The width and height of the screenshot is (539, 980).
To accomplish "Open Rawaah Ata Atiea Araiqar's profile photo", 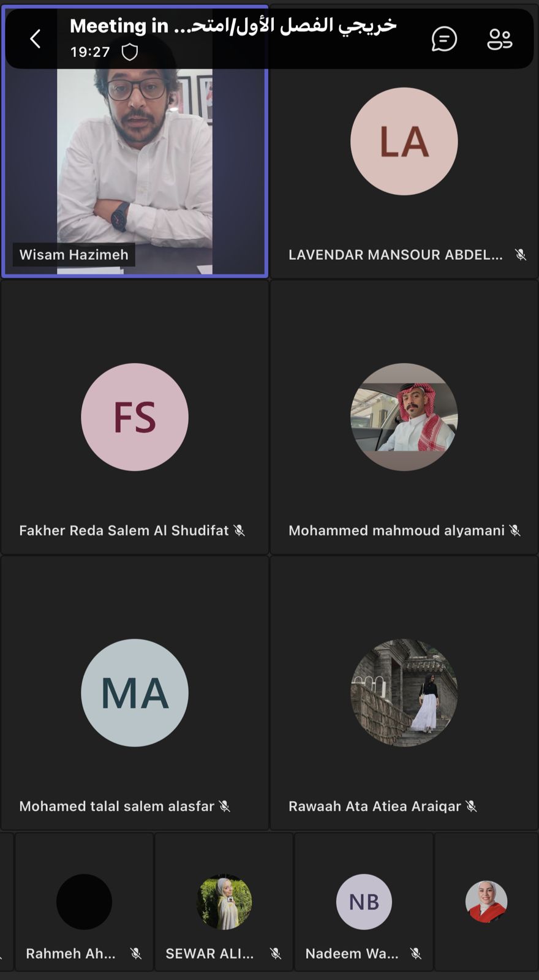I will tap(404, 693).
